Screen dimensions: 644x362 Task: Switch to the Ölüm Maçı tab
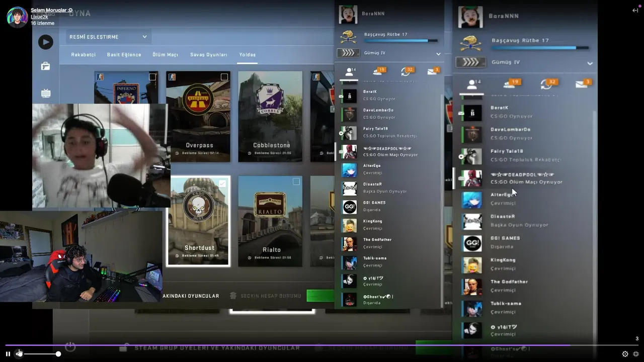click(166, 55)
